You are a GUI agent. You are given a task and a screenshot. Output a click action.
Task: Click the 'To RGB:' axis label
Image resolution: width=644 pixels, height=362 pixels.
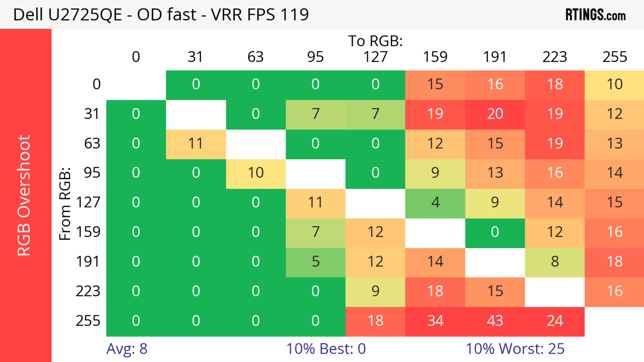(x=375, y=41)
